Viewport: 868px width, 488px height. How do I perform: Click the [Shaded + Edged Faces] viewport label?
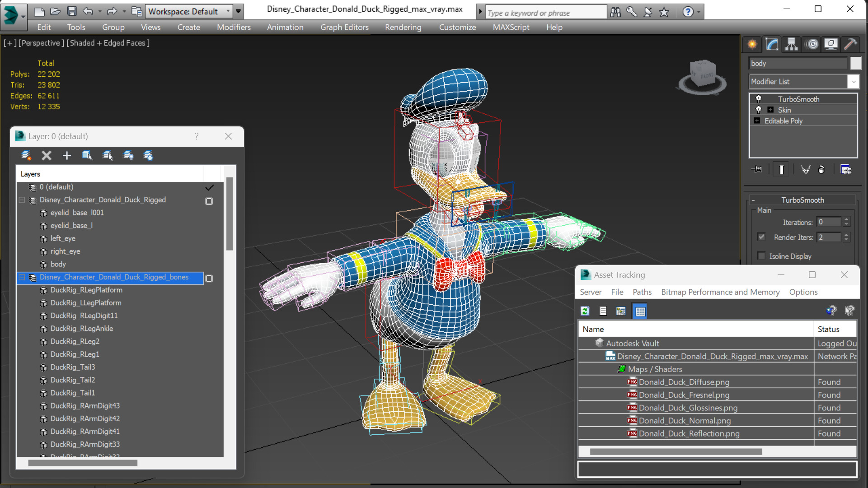coord(108,43)
